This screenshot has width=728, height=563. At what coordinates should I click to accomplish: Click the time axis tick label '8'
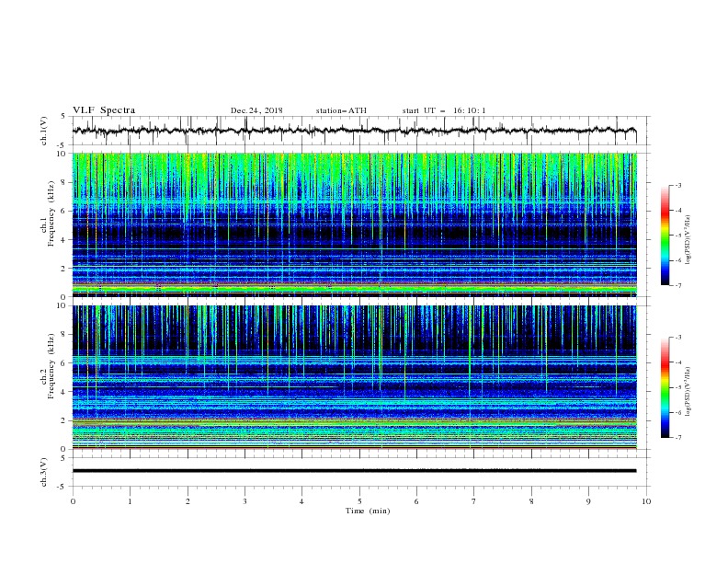click(531, 501)
